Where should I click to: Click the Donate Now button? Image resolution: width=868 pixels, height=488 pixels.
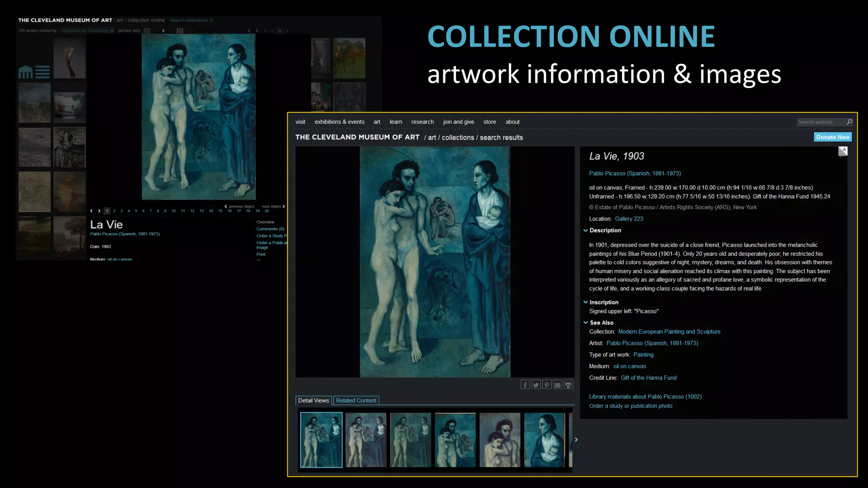(832, 137)
